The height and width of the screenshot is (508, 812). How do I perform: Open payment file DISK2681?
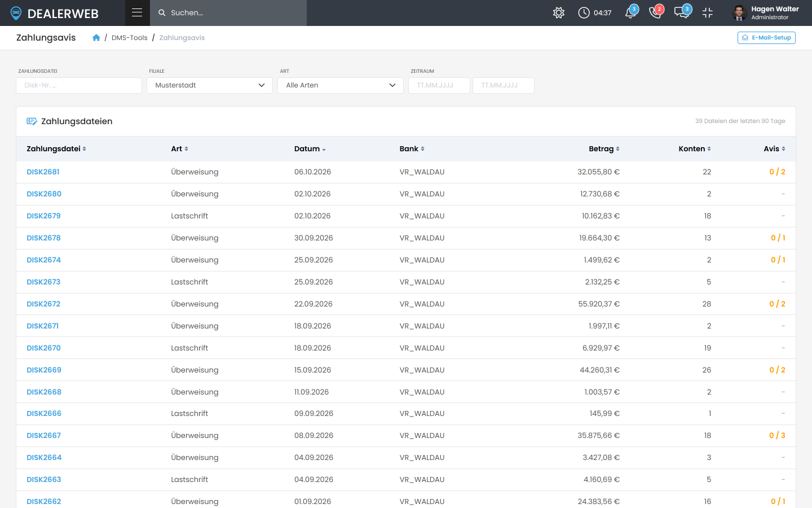(43, 172)
